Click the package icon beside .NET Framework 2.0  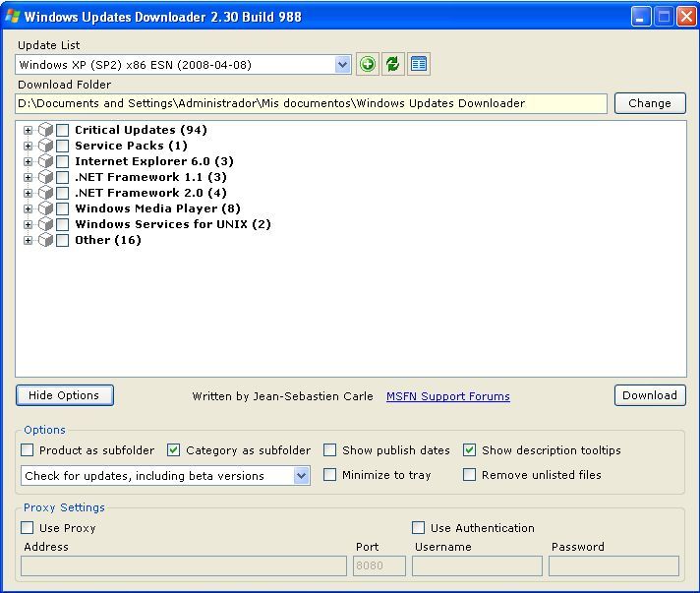point(45,193)
